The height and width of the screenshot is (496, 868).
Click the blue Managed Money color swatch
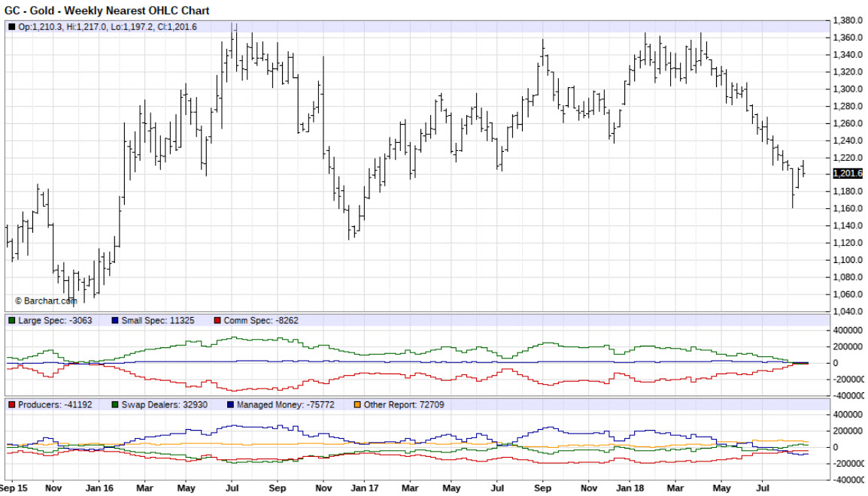click(229, 405)
